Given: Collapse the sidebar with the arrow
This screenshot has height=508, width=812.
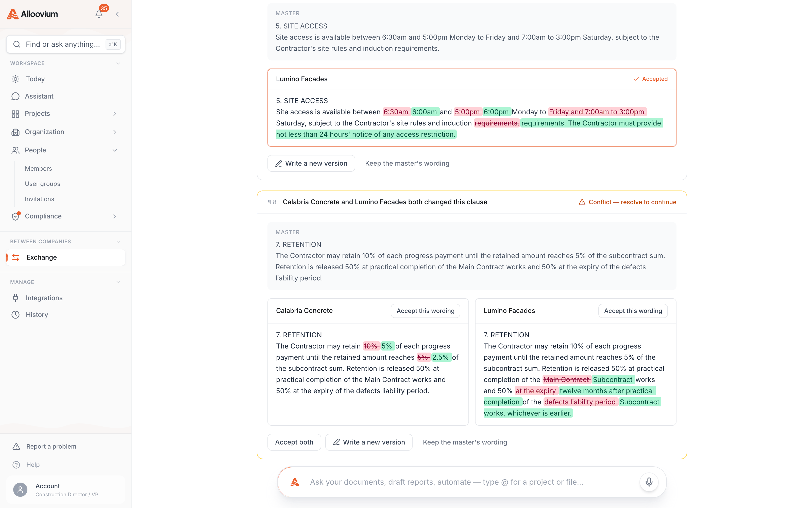Looking at the screenshot, I should coord(117,14).
